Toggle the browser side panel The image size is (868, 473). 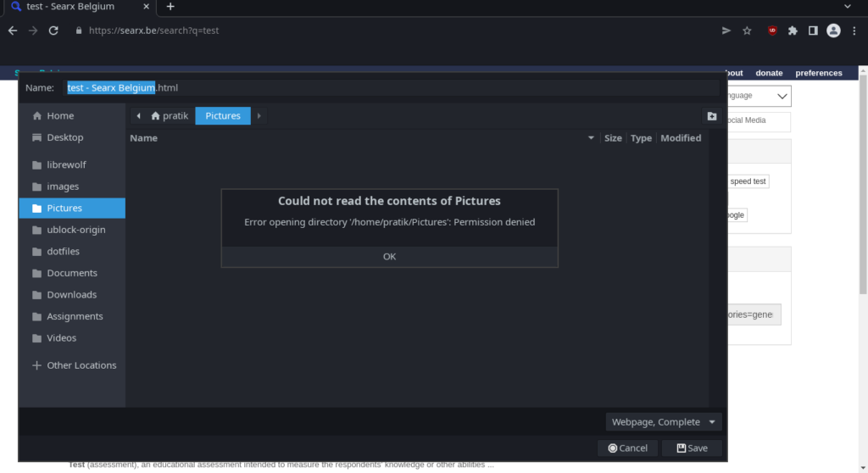coord(813,31)
